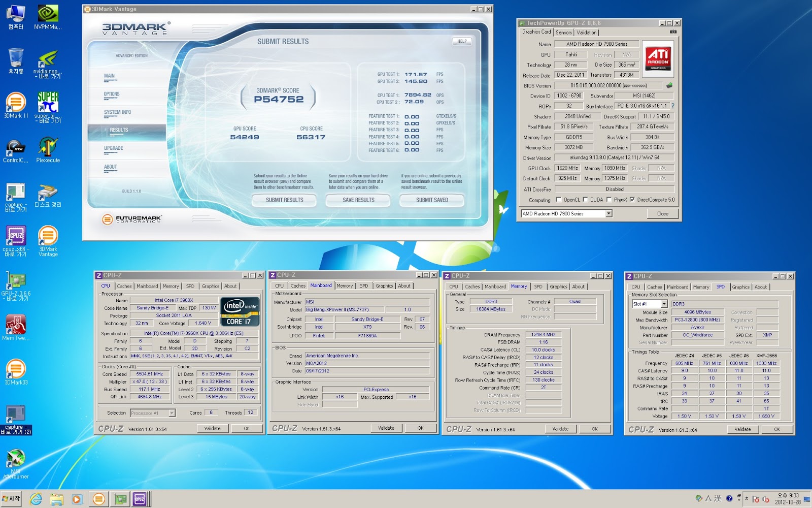
Task: Select the nvidiaInspector desktop shortcut
Action: (48, 65)
